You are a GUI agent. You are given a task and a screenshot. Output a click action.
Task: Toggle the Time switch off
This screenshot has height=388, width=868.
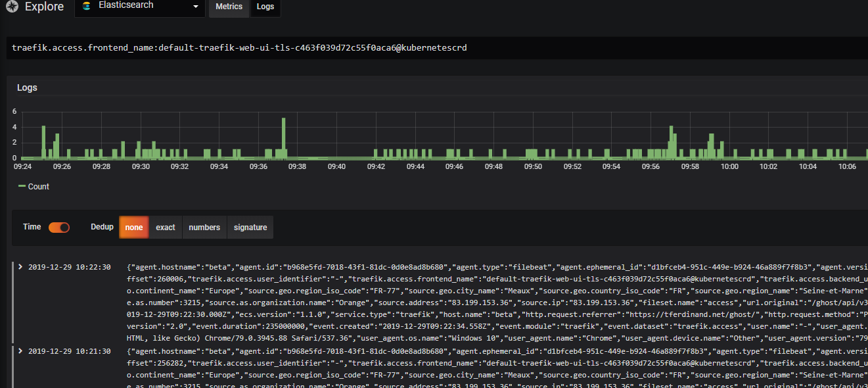[x=59, y=227]
